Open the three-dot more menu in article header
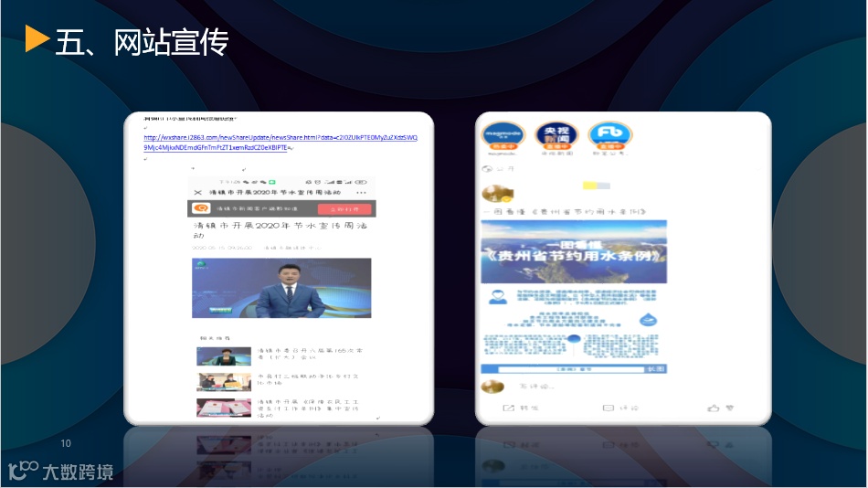The image size is (868, 488). coord(362,193)
